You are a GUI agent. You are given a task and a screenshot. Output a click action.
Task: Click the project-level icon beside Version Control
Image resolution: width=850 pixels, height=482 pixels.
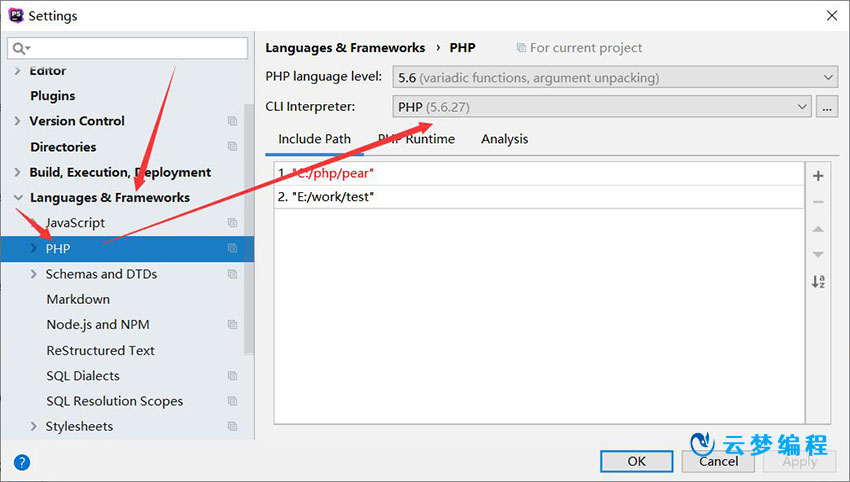(x=232, y=121)
